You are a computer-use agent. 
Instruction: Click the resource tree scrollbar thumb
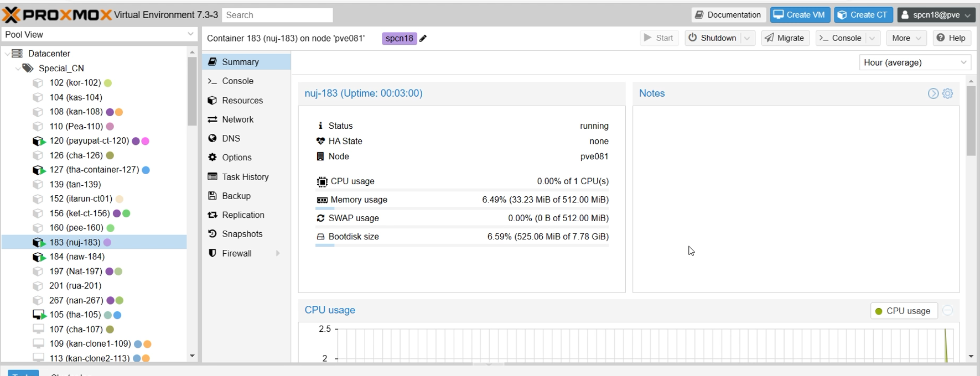tap(192, 91)
